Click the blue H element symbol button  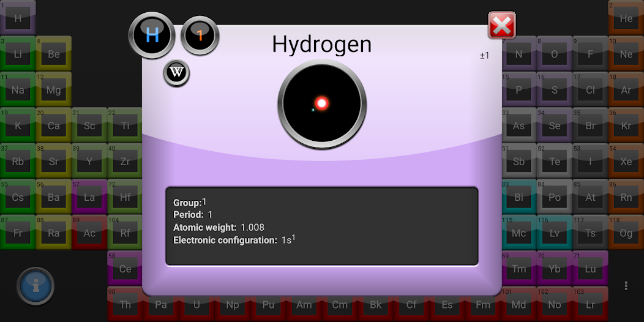coord(152,35)
